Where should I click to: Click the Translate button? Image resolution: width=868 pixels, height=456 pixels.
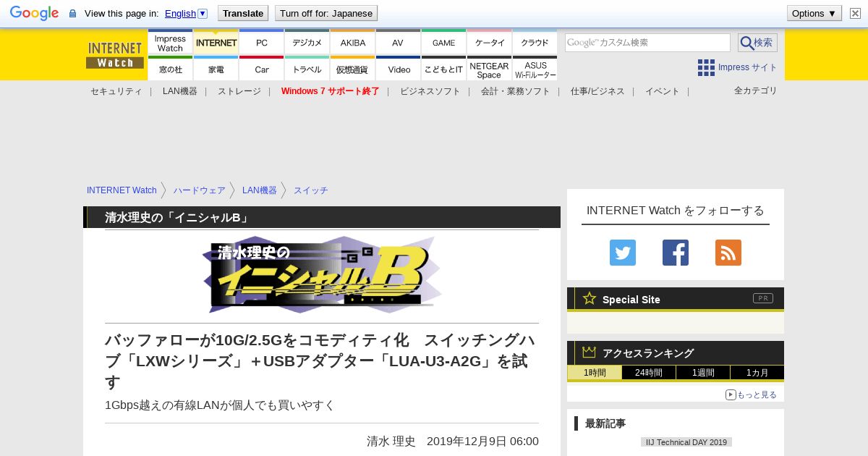point(243,13)
